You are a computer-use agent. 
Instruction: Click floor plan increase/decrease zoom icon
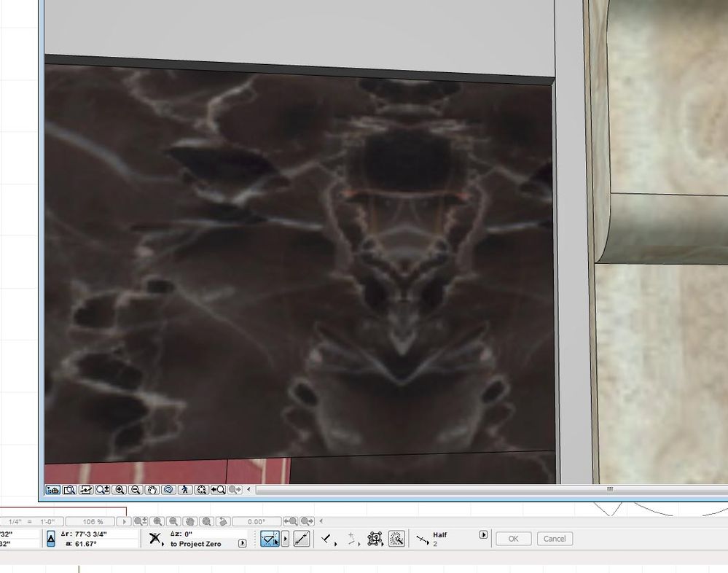tap(140, 521)
